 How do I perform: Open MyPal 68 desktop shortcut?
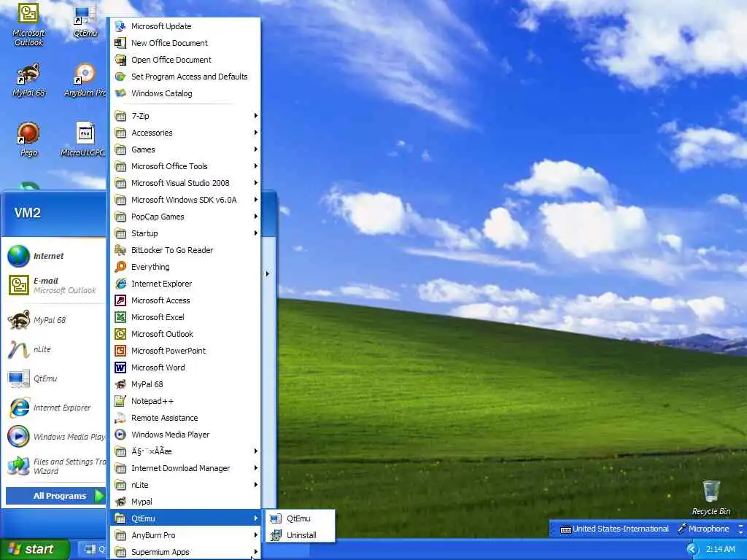(x=28, y=80)
